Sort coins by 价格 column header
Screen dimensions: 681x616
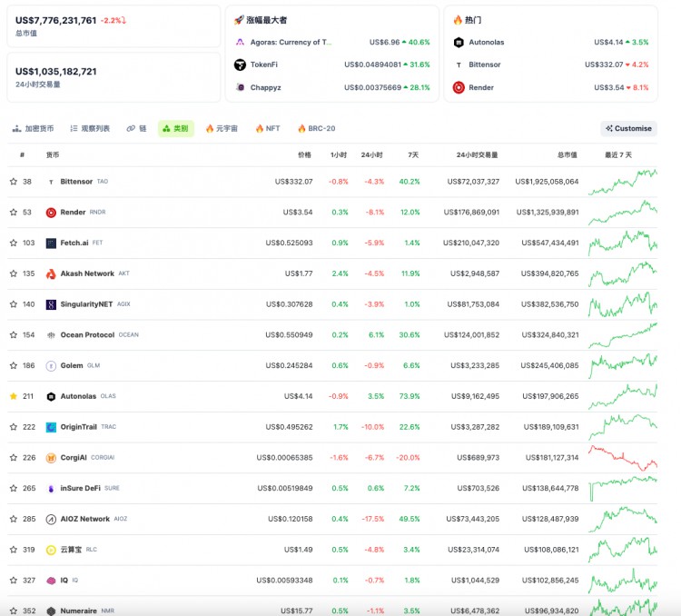click(304, 154)
